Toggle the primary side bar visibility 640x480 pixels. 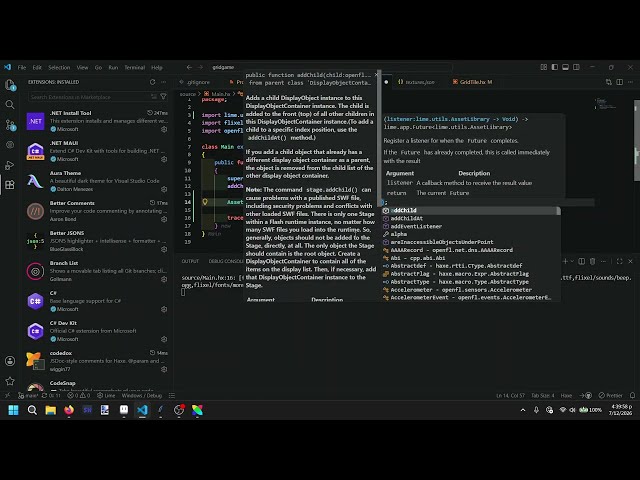555,67
